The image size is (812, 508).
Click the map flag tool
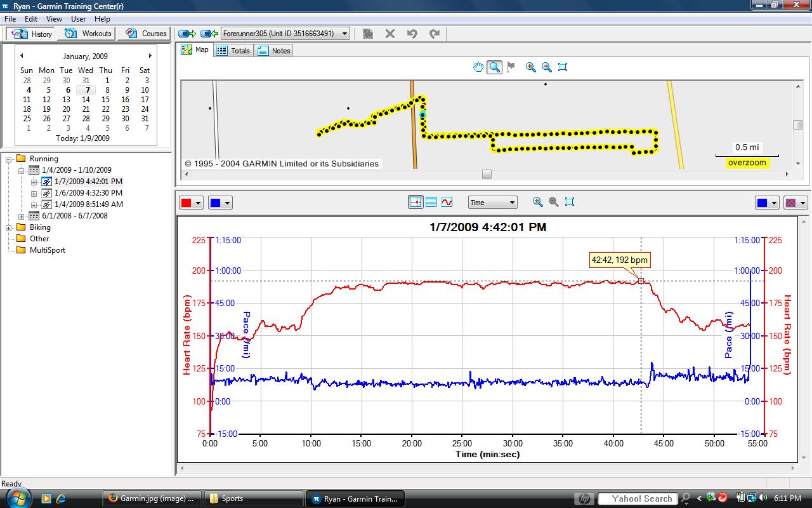(511, 67)
